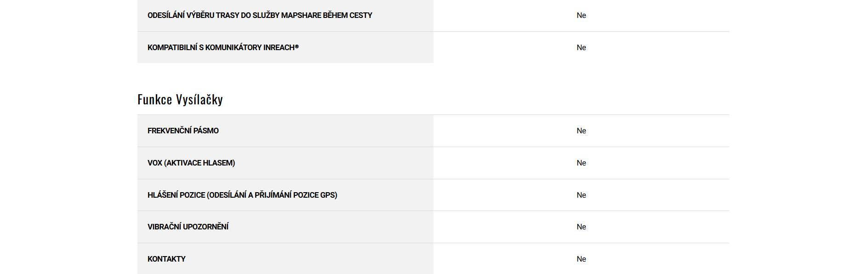Select the Ne value in the KONTAKTY row
Image resolution: width=868 pixels, height=274 pixels.
click(581, 259)
